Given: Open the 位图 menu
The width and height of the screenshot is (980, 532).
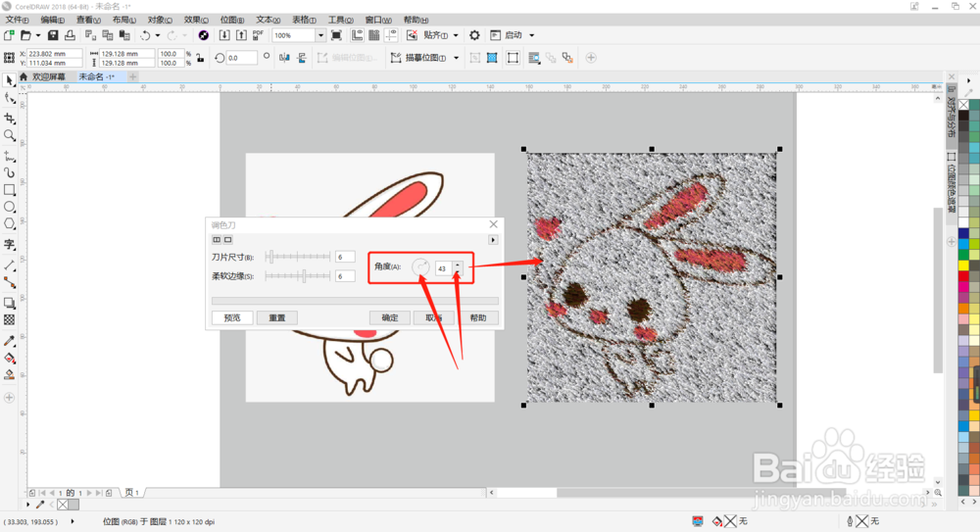Looking at the screenshot, I should tap(232, 20).
